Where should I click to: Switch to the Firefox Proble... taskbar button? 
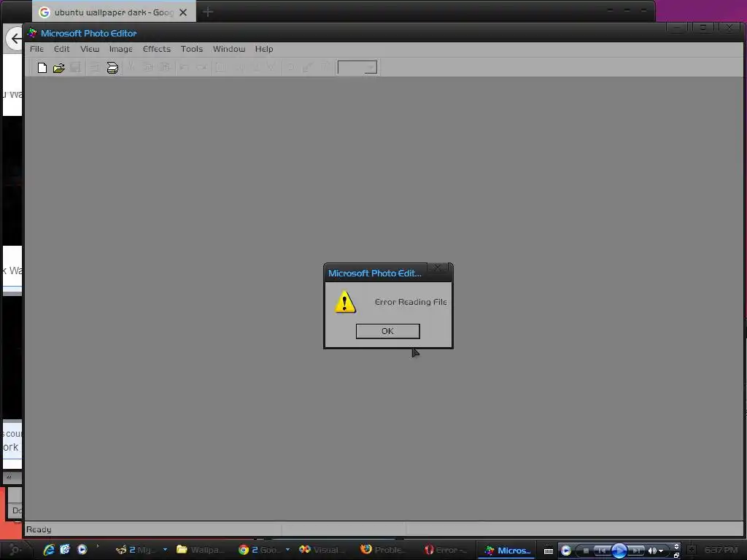[x=382, y=550]
